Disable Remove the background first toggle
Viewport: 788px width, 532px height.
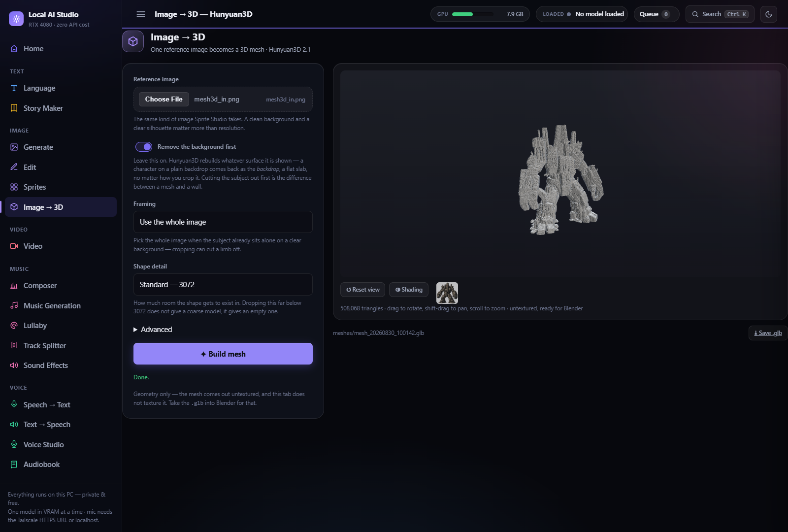coord(144,147)
